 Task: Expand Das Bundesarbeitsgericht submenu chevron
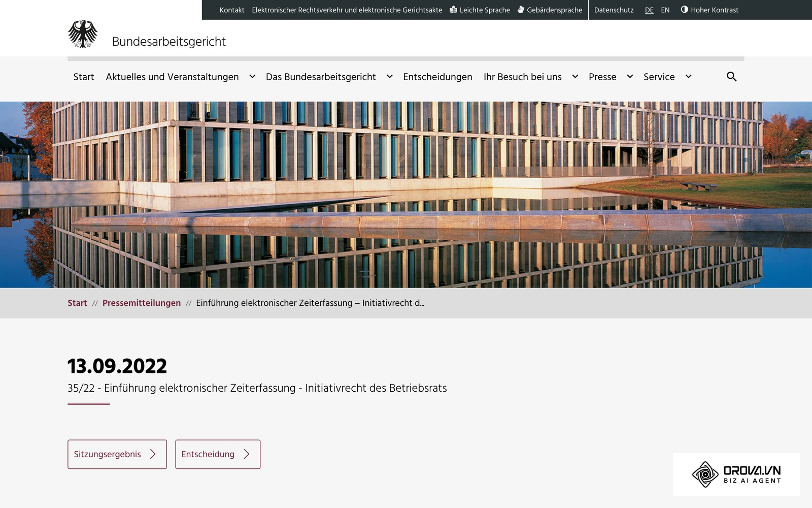coord(390,77)
